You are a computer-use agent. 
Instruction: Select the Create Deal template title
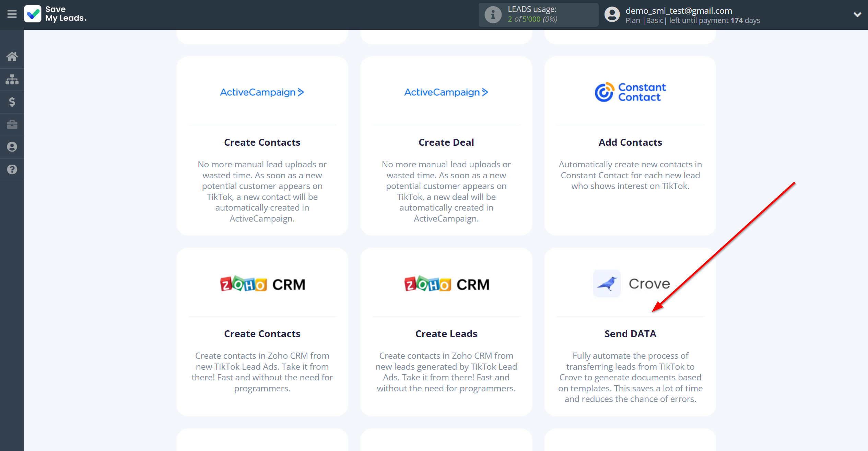click(x=446, y=142)
